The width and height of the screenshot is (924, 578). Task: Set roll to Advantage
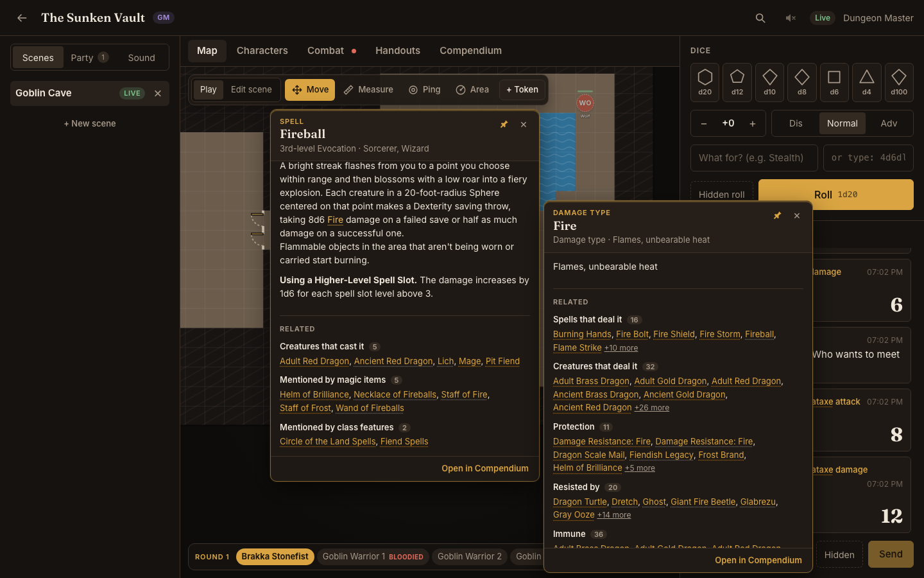point(889,123)
